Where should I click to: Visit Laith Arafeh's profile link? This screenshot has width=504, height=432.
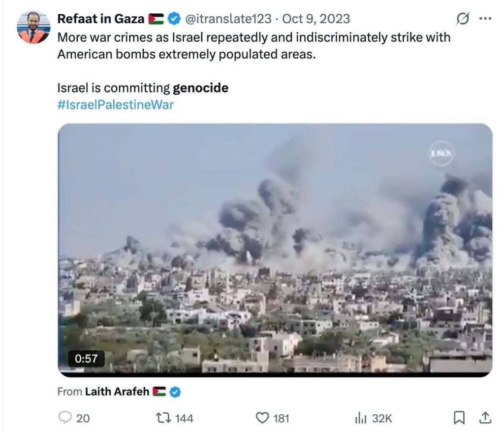[x=117, y=392]
